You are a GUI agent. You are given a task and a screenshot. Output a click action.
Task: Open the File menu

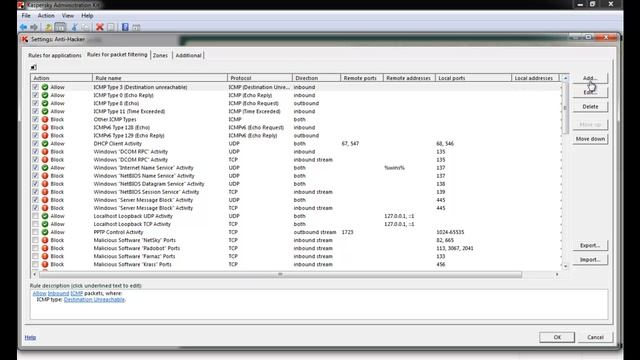[26, 16]
